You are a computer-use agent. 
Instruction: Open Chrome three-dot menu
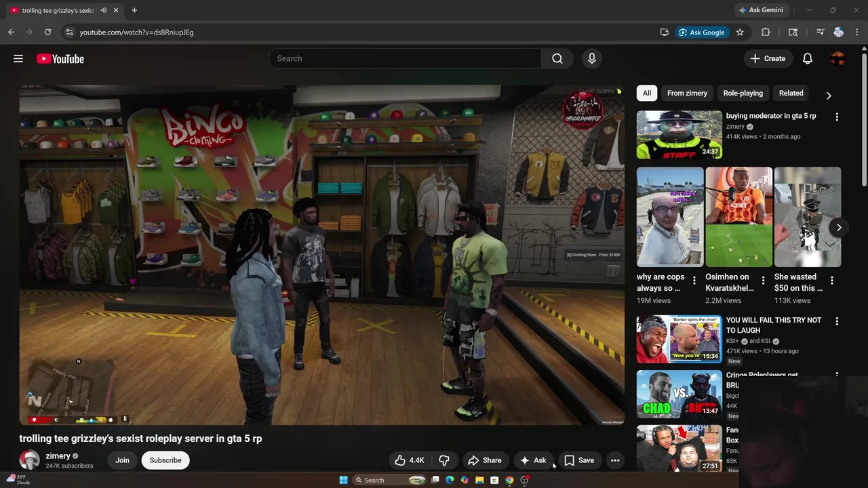858,32
